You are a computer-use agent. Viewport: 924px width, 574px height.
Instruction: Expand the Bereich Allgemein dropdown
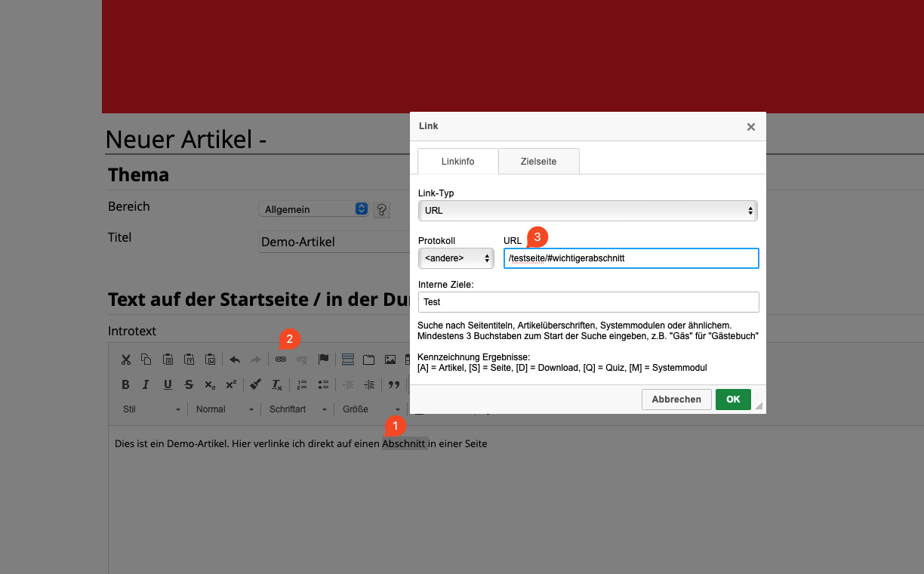click(x=313, y=209)
